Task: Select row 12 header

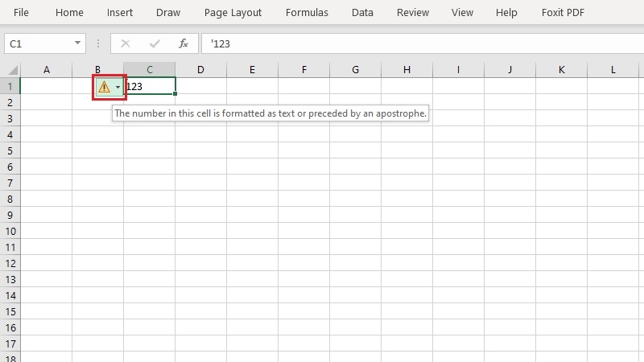Action: pyautogui.click(x=10, y=263)
